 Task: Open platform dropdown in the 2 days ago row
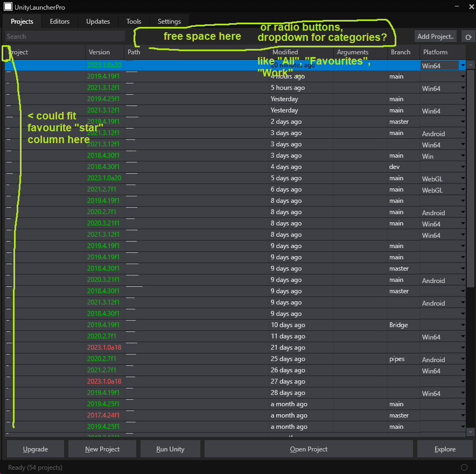pyautogui.click(x=463, y=122)
